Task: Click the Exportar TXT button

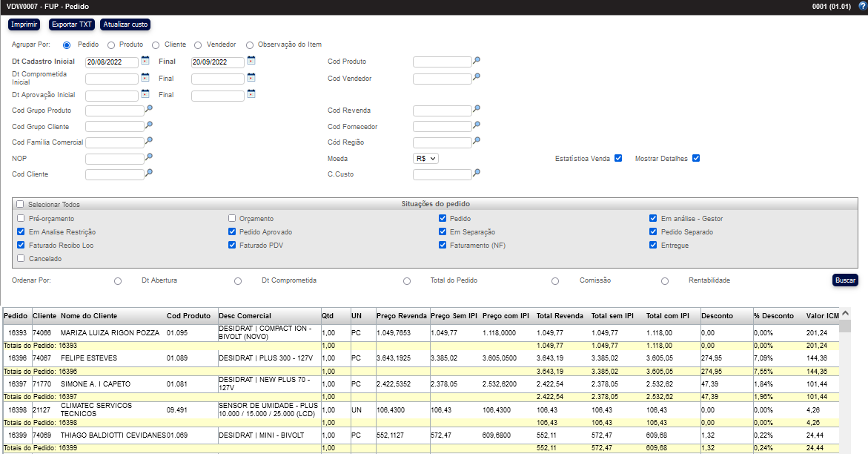Action: (x=72, y=24)
